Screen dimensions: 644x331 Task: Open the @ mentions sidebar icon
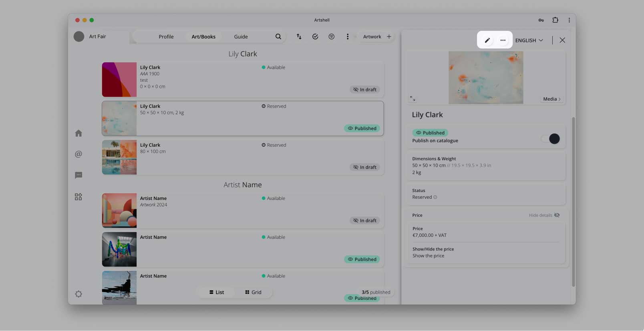78,154
